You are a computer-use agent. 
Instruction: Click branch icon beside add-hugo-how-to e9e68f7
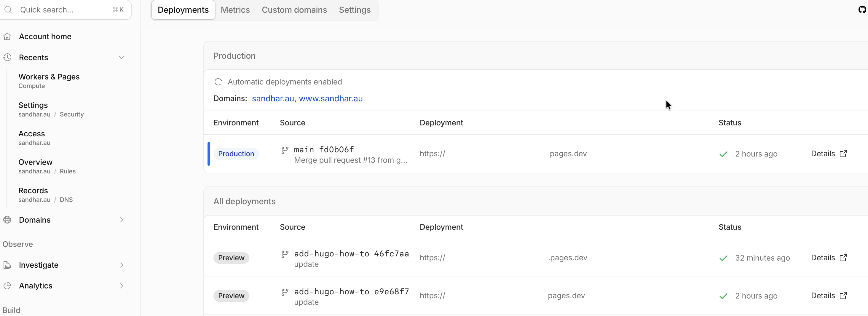tap(285, 292)
